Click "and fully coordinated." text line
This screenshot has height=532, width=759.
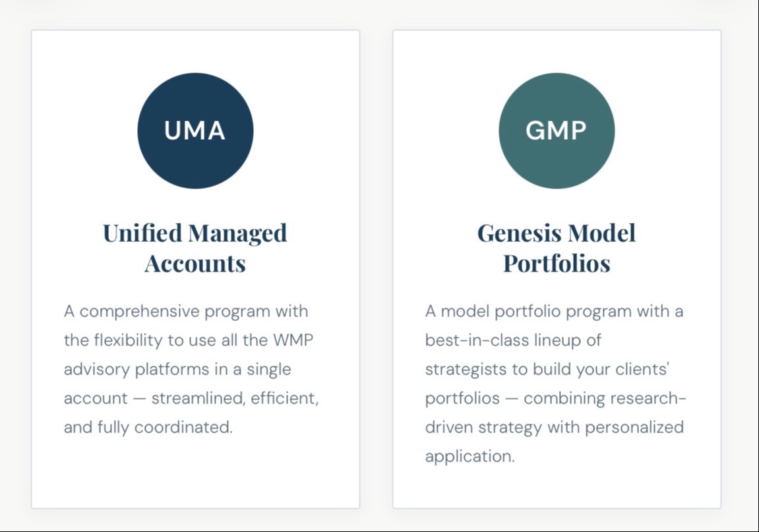pos(148,427)
